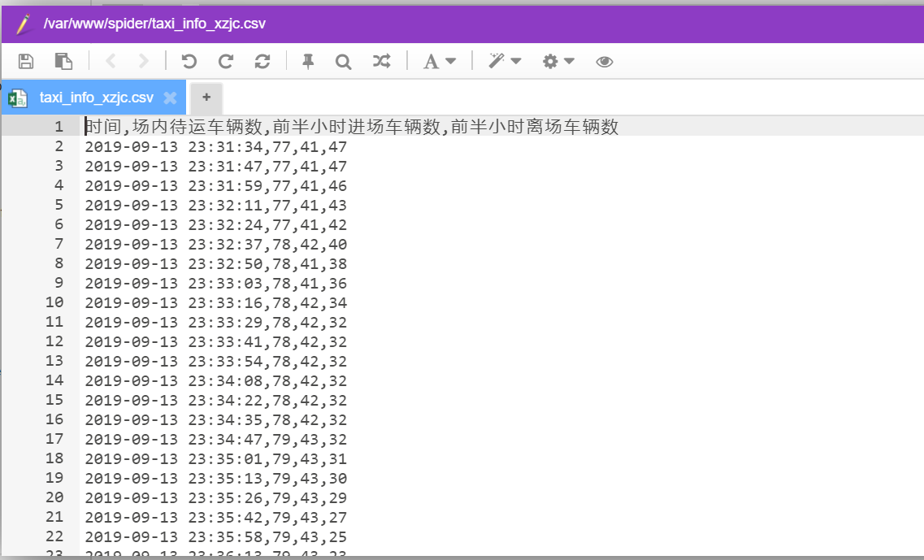This screenshot has height=560, width=924.
Task: Open the font size A dropdown
Action: point(440,61)
